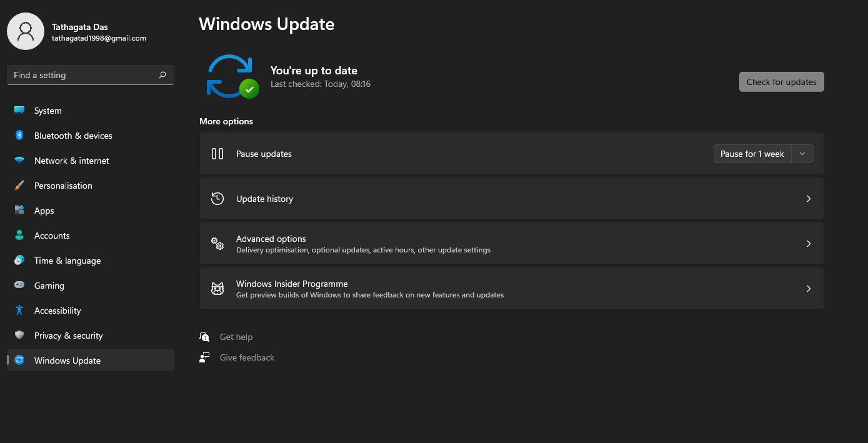Click the Pause updates label
The image size is (868, 443).
click(x=264, y=154)
